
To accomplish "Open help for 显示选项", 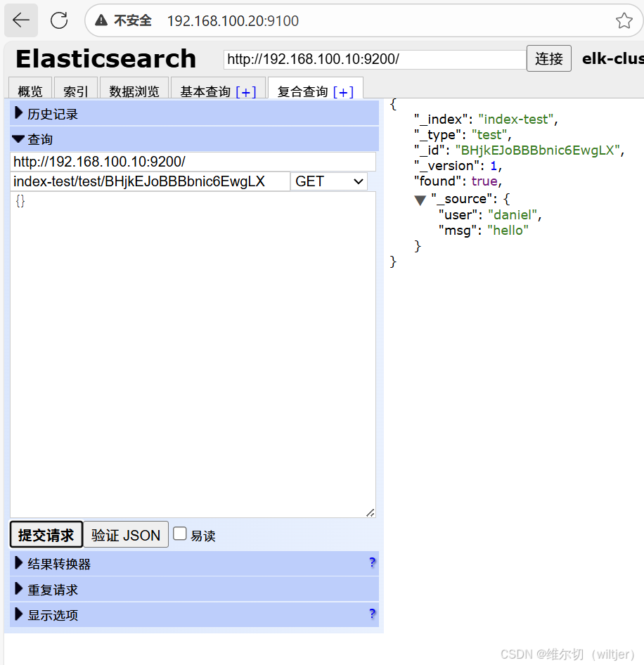I will point(372,614).
